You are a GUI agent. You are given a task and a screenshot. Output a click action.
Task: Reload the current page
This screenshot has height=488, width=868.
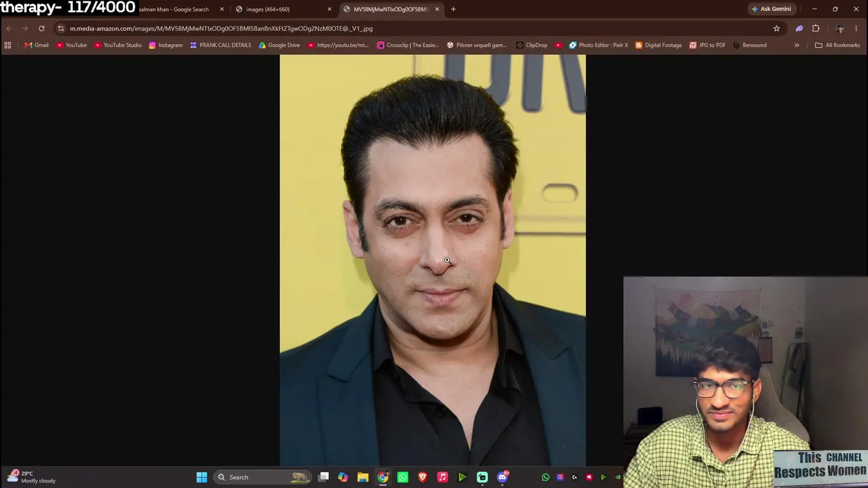[x=41, y=28]
